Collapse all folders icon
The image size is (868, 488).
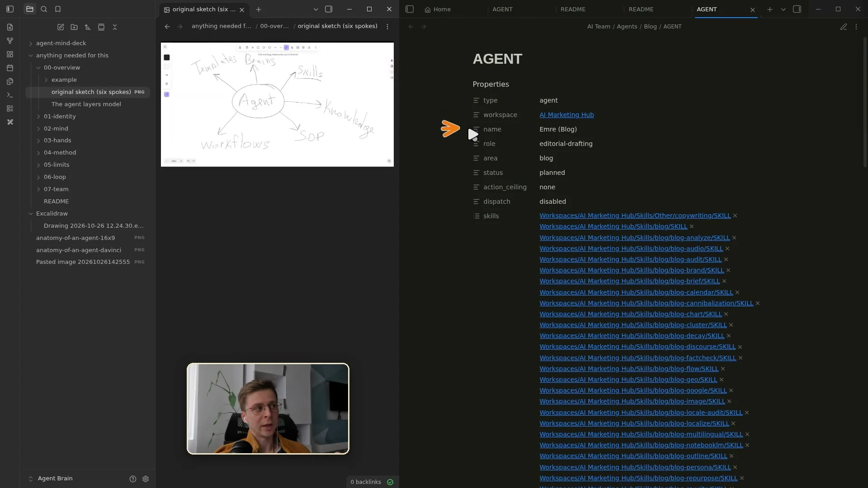(x=115, y=27)
